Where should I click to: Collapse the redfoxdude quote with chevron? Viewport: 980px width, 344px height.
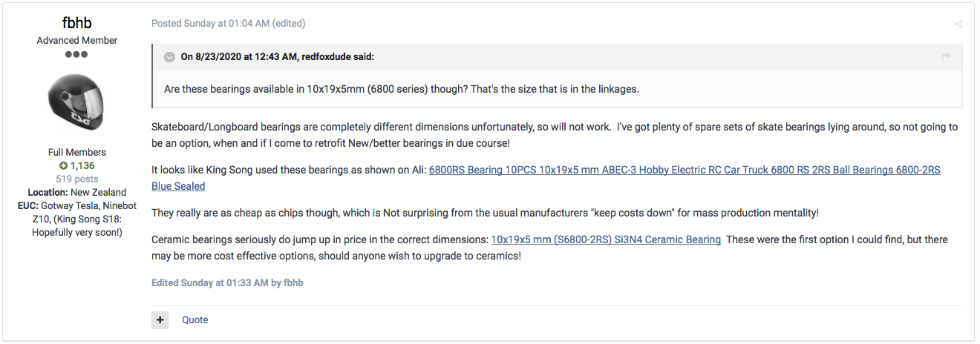pos(169,57)
